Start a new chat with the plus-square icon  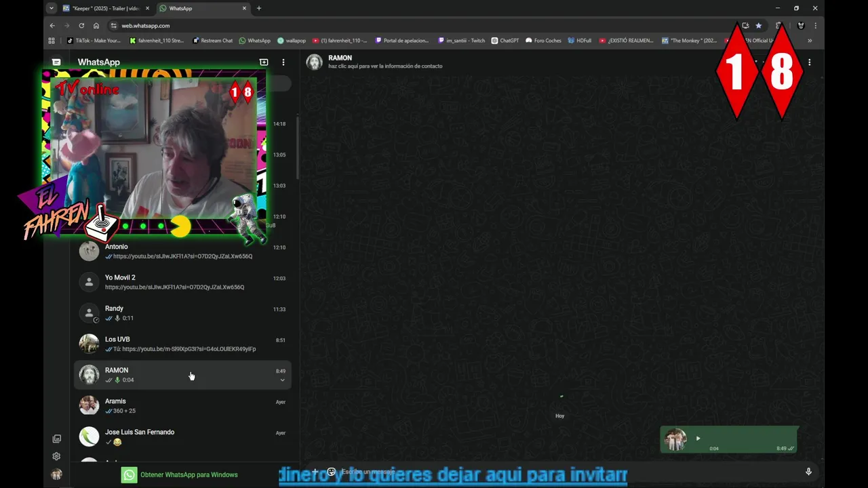(264, 62)
